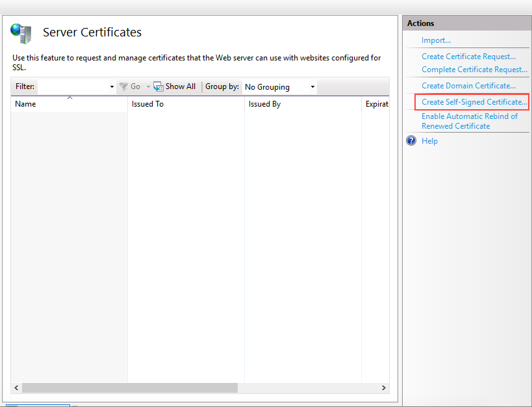Open the Help link in Actions
This screenshot has height=407, width=532.
pyautogui.click(x=429, y=141)
